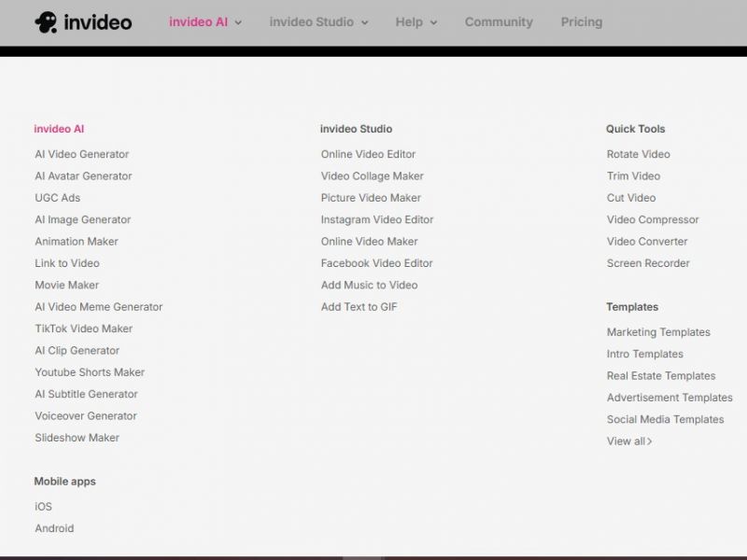Open Screen Recorder quick tool
747x560 pixels.
pos(648,263)
